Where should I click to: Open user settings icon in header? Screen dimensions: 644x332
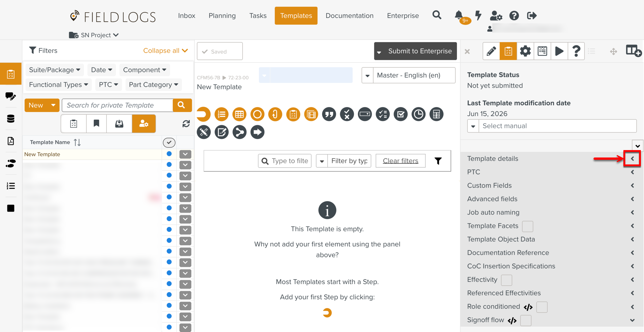(x=496, y=15)
